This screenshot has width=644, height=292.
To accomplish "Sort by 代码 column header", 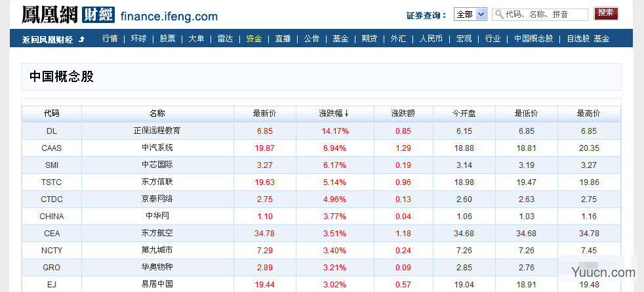I will coord(52,114).
